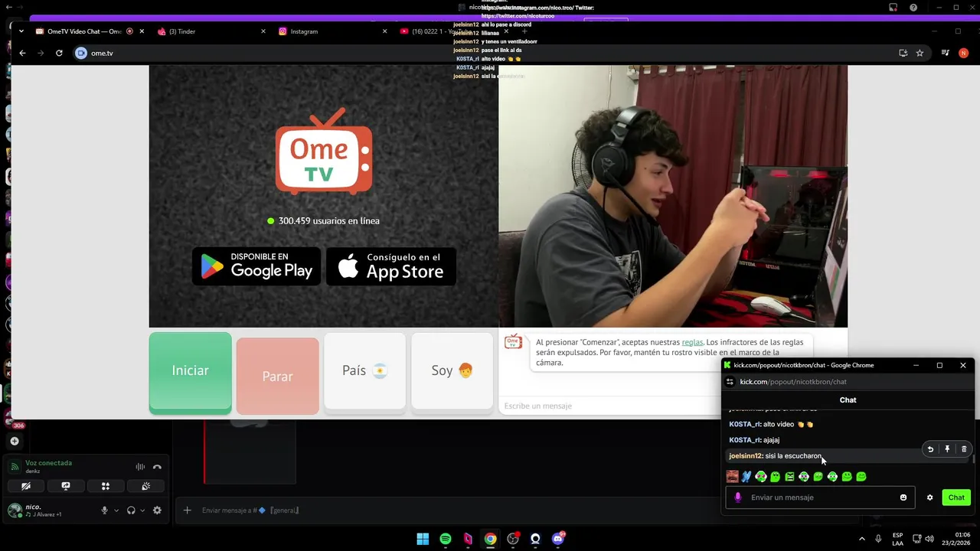
Task: Close the Tinder browser tab
Action: pos(263,31)
